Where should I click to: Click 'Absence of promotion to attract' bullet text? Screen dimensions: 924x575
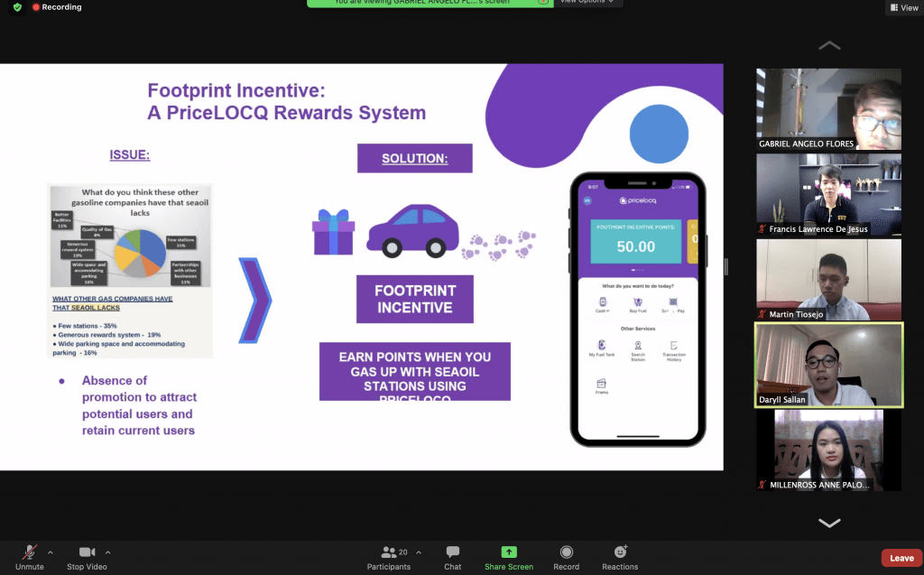tap(139, 389)
